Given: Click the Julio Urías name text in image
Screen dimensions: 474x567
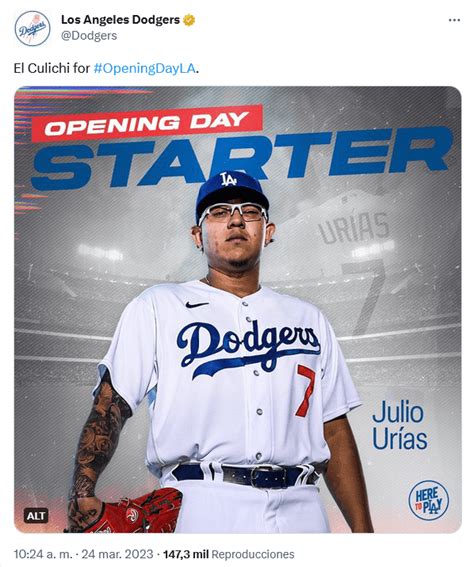Looking at the screenshot, I should pyautogui.click(x=399, y=426).
